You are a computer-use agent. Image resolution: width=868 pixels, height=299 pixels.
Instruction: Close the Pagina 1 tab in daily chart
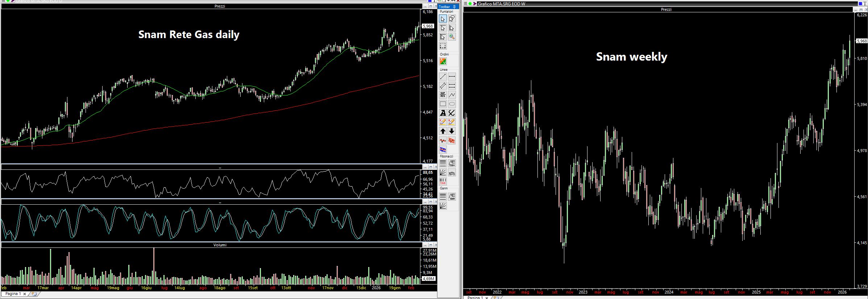tap(25, 294)
